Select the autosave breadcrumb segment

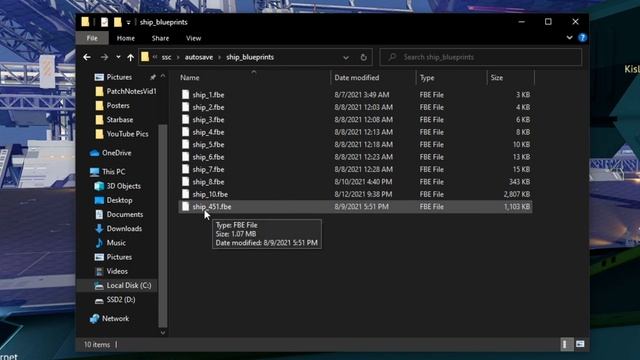click(199, 57)
